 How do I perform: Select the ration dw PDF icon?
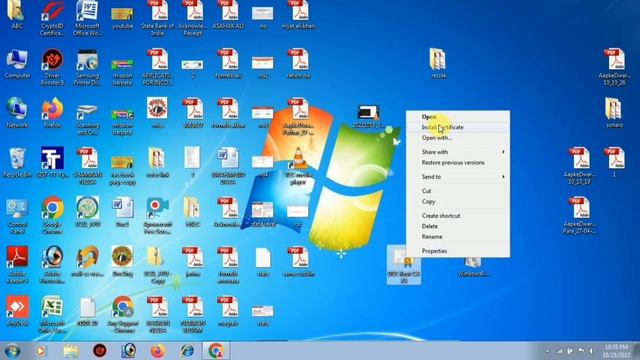click(x=298, y=64)
